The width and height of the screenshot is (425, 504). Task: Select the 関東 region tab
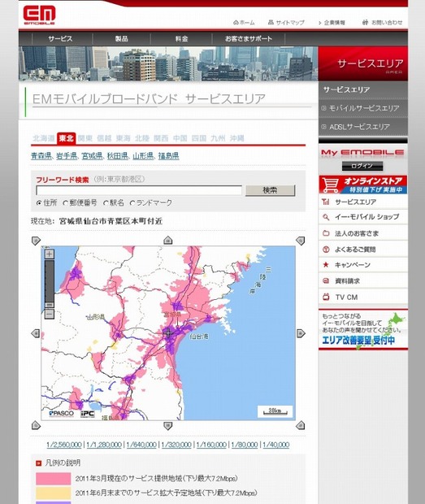[x=85, y=138]
